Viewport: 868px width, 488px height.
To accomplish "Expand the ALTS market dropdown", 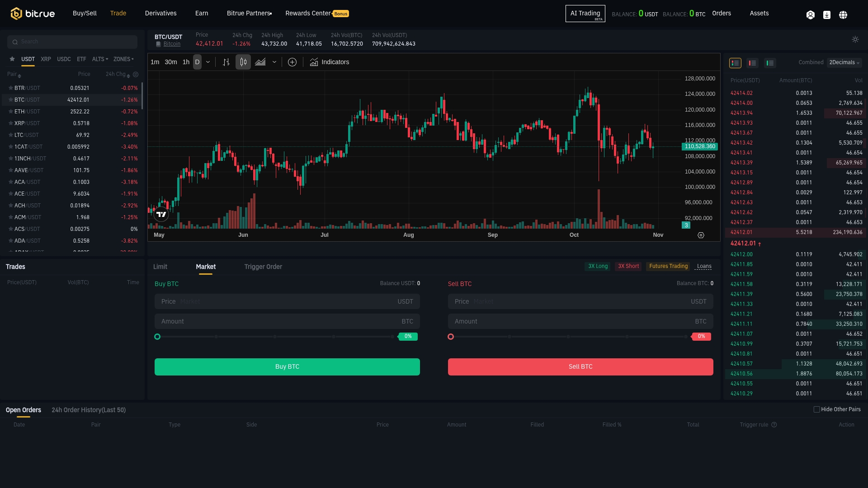I will pos(100,59).
